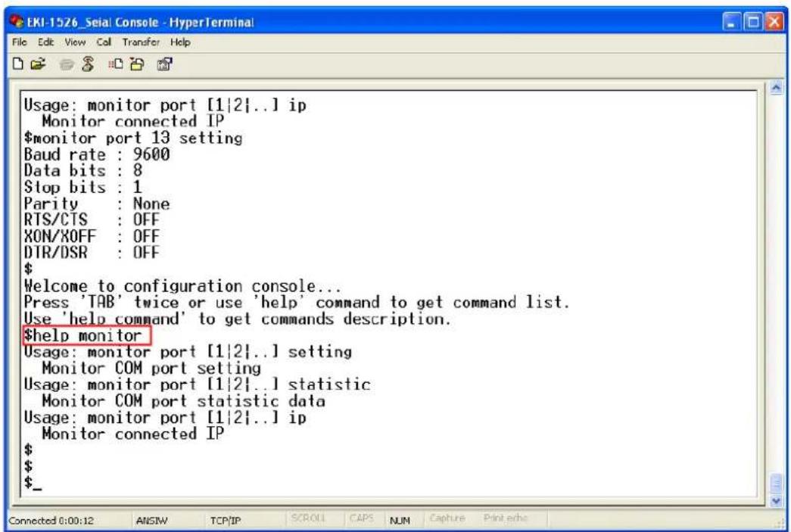Click the 'XON/XOFF : OFF' line

click(x=92, y=236)
